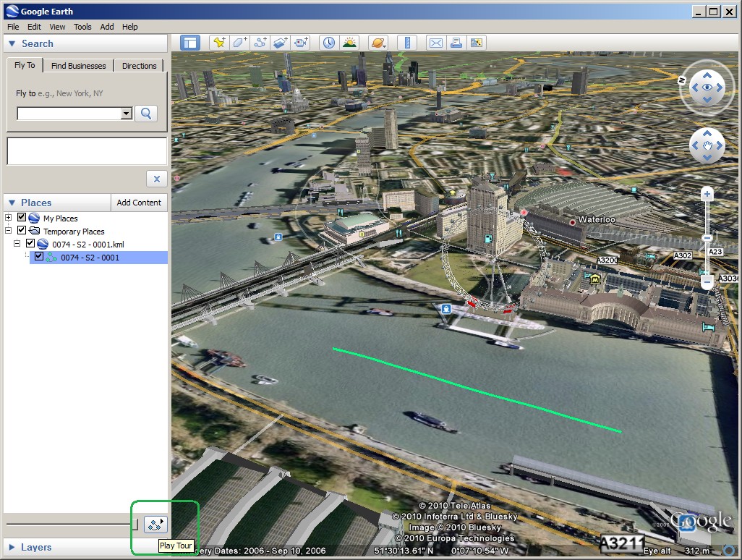Click the Email envelope icon

tap(435, 43)
